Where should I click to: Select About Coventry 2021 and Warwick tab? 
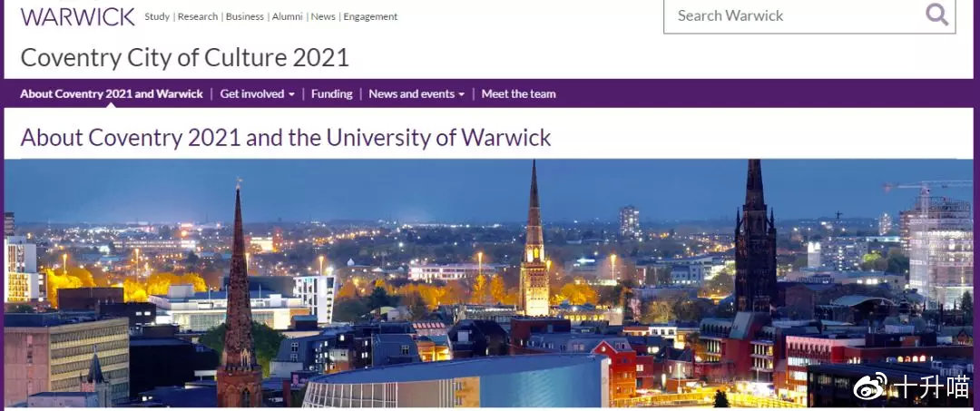112,94
